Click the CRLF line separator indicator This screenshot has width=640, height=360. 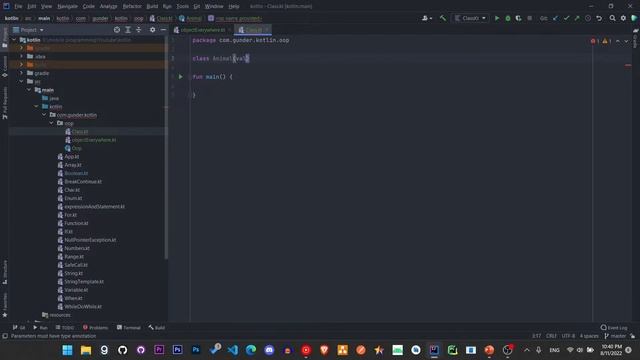pyautogui.click(x=551, y=336)
